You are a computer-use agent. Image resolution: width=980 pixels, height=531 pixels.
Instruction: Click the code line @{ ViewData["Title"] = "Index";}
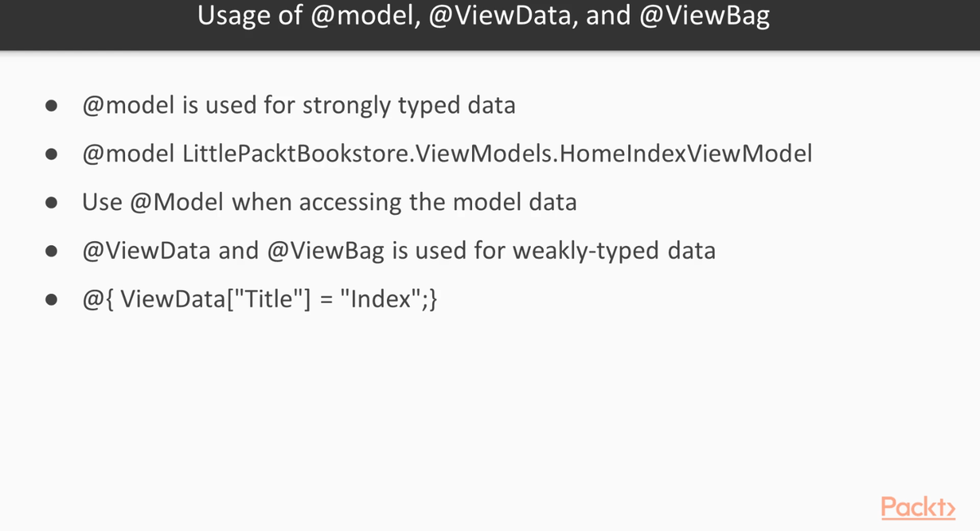(x=261, y=300)
